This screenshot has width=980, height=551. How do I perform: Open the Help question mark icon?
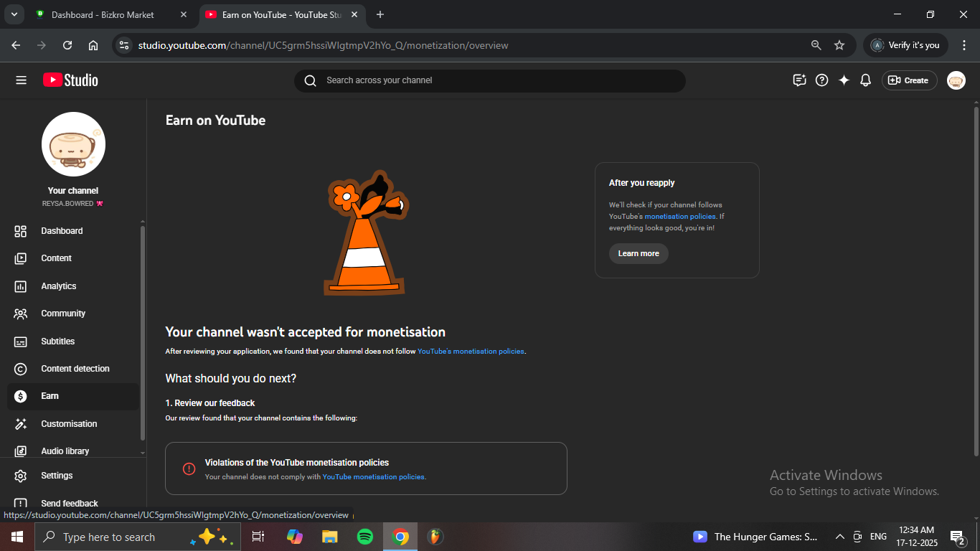point(822,80)
